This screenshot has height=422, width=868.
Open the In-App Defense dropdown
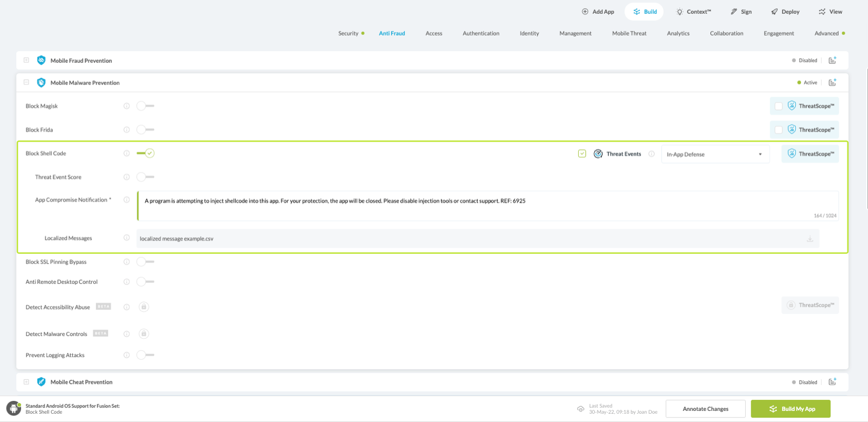point(715,154)
